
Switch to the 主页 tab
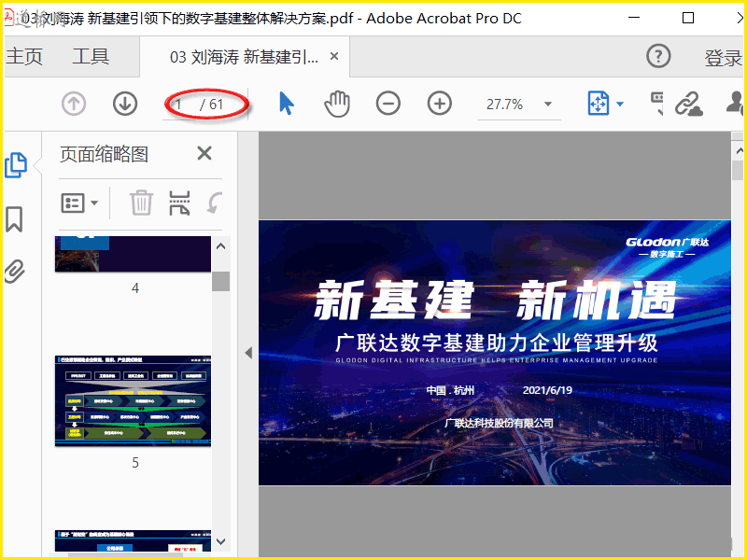24,56
